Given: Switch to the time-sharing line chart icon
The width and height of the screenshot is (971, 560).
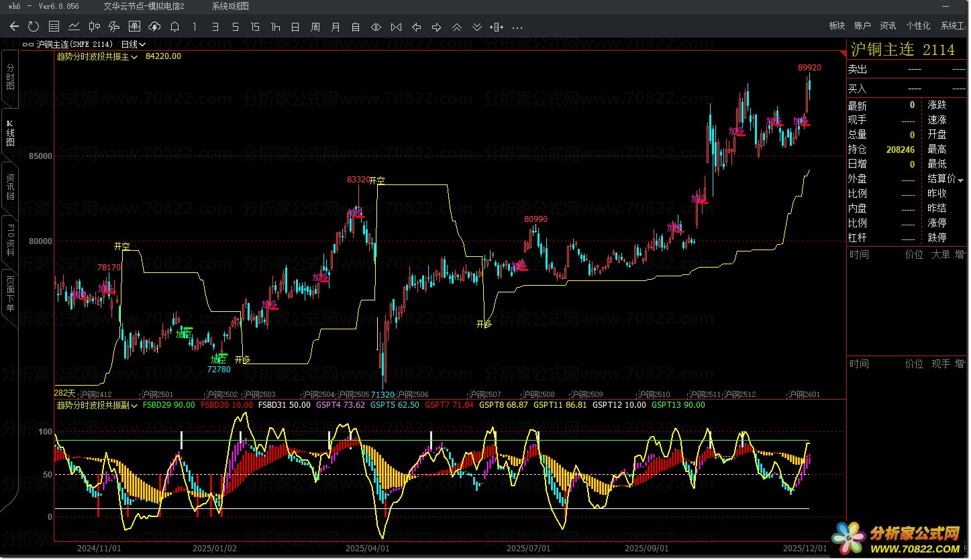Looking at the screenshot, I should (x=74, y=27).
